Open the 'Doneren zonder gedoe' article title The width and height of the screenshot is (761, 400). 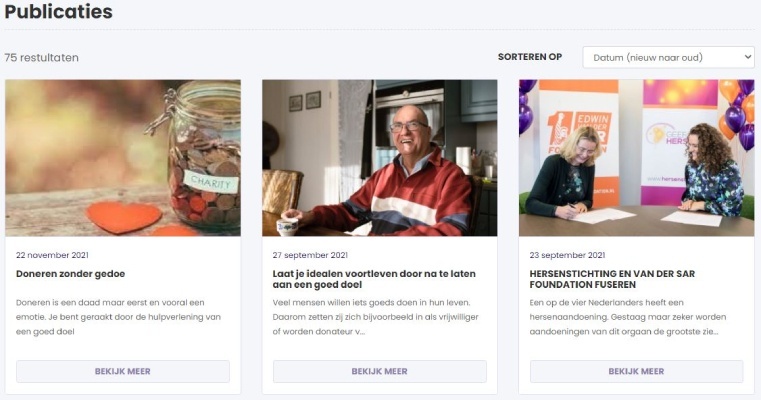pyautogui.click(x=70, y=274)
